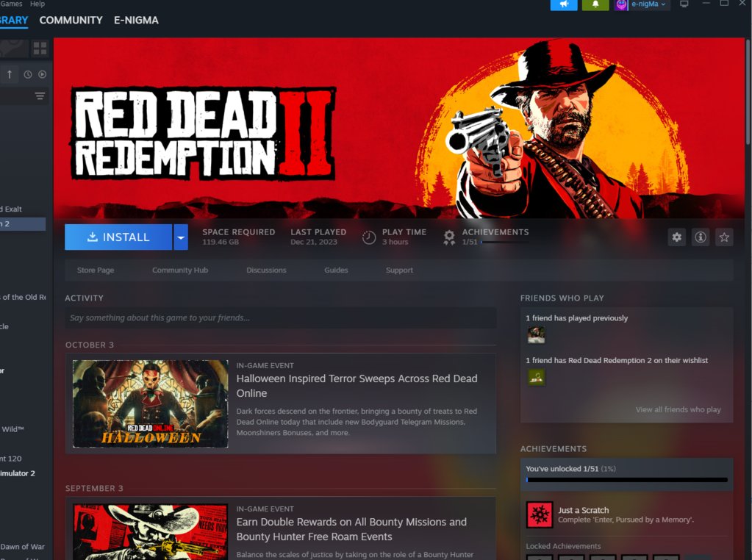Open the Halloween event thumbnail
Viewport: 752px width, 560px height.
click(x=151, y=403)
